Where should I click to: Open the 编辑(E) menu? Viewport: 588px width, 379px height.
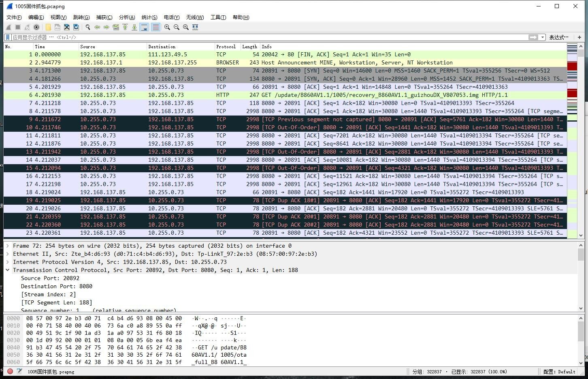(36, 17)
